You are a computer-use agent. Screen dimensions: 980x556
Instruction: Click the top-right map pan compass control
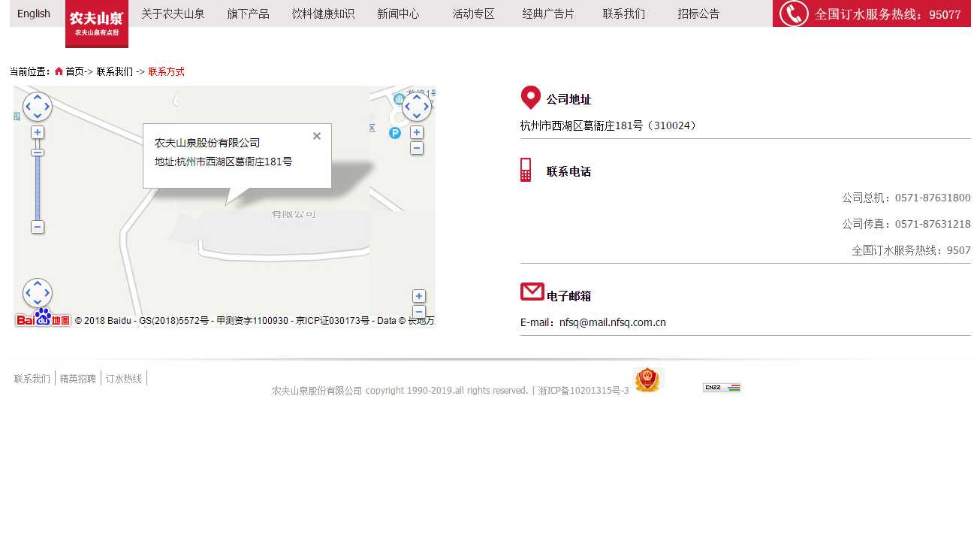coord(417,107)
